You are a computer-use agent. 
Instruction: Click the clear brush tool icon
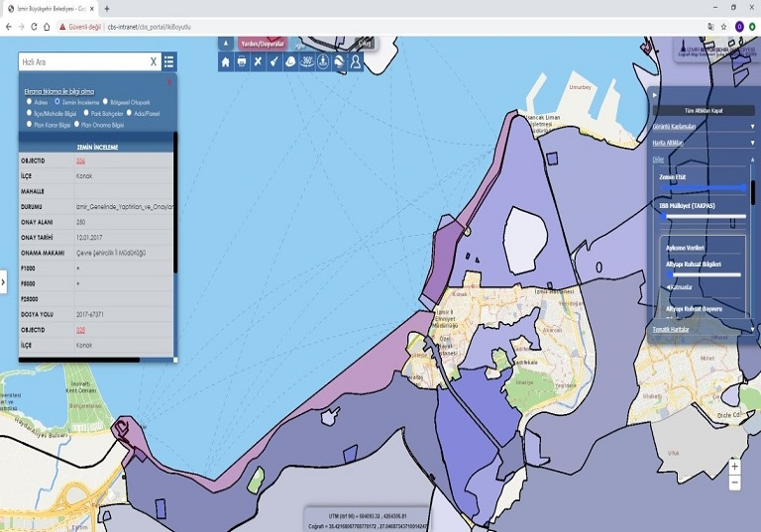click(274, 61)
